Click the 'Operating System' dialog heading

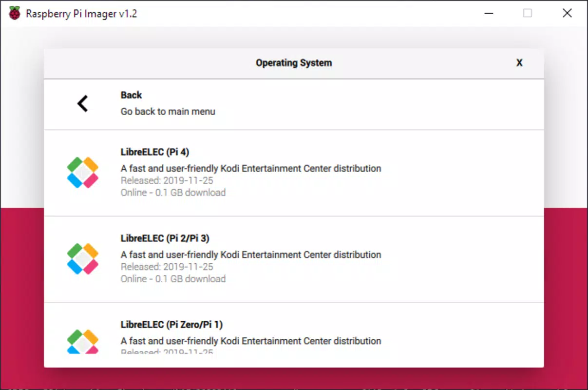pos(294,63)
